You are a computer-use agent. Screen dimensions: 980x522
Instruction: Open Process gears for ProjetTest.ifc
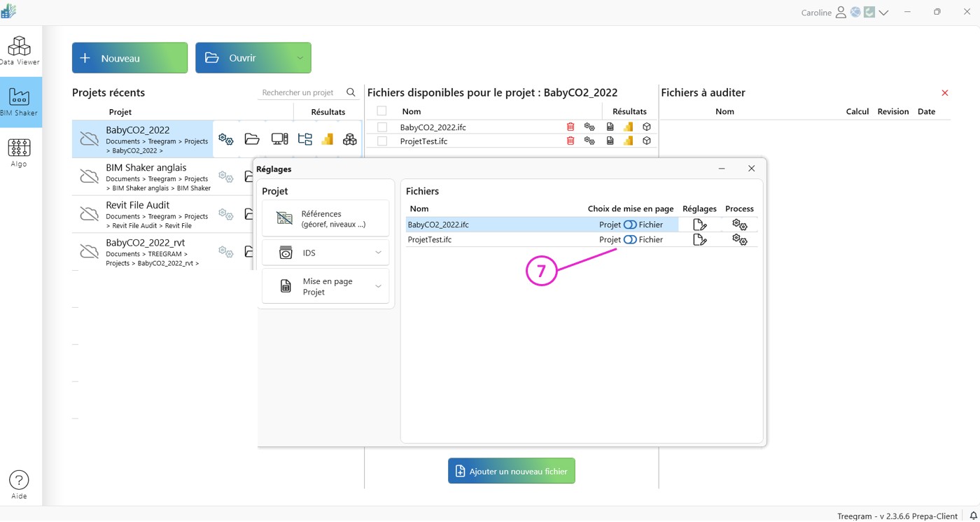[739, 239]
